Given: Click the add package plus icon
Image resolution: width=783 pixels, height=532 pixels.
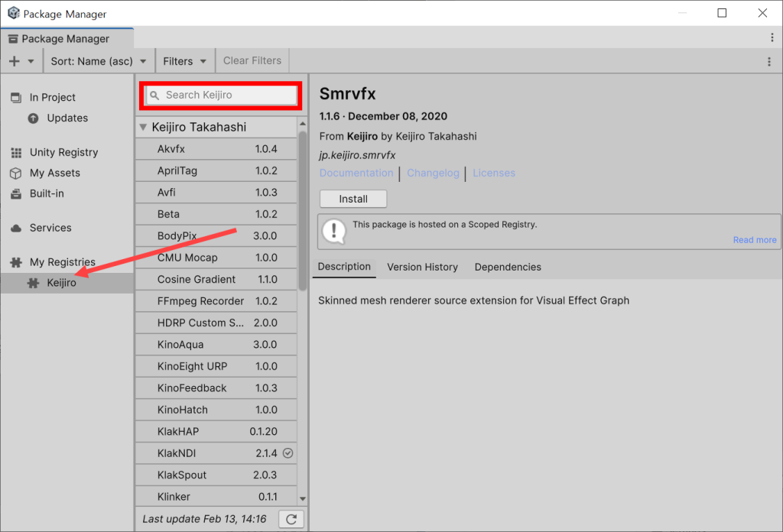Looking at the screenshot, I should 15,60.
